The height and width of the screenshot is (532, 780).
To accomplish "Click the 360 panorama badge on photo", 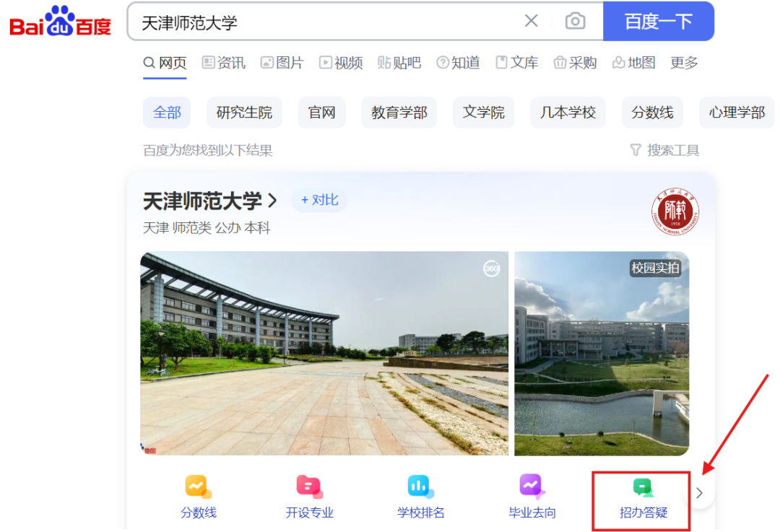I will 491,269.
